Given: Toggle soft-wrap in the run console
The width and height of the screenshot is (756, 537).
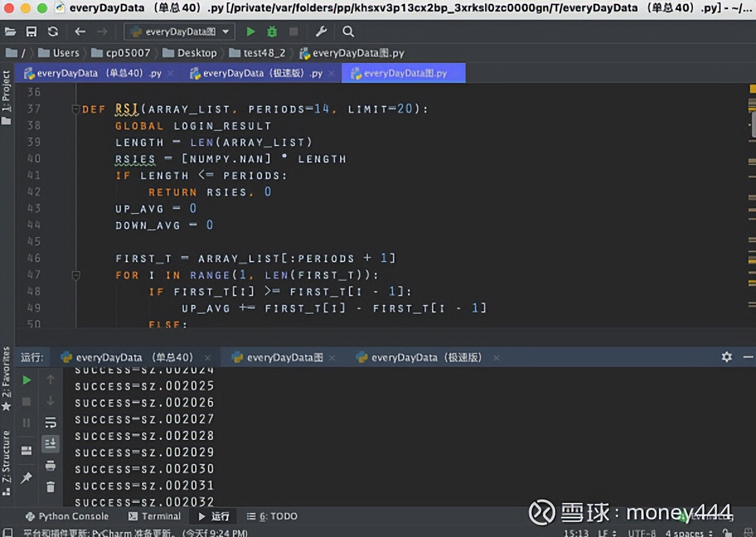Looking at the screenshot, I should (x=50, y=422).
